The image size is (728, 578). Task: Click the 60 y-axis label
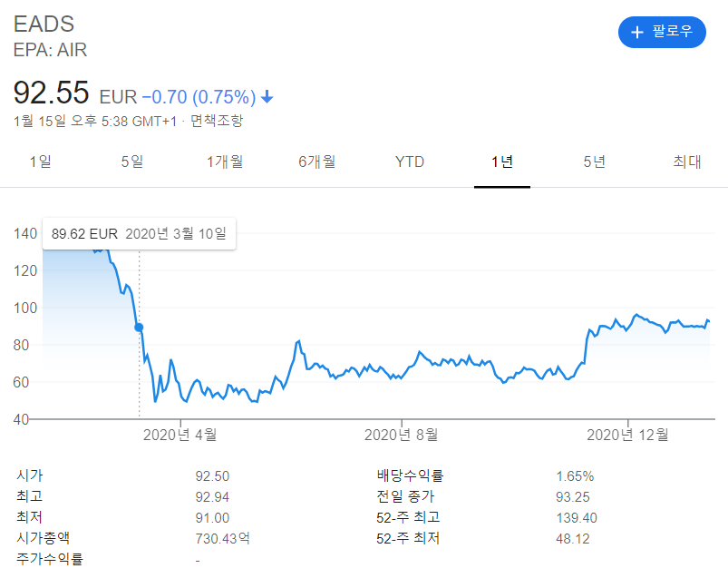coord(21,382)
